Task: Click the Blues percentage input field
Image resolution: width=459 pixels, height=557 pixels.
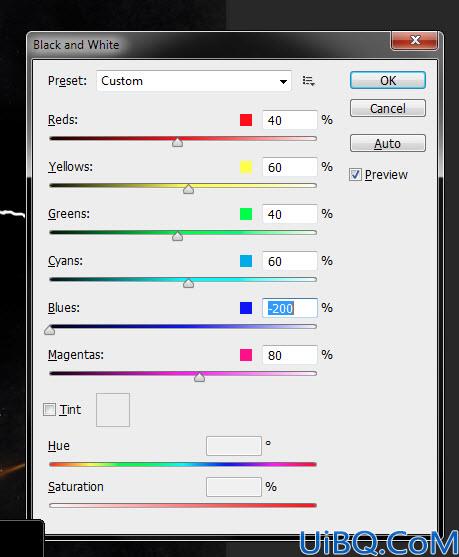Action: [290, 308]
